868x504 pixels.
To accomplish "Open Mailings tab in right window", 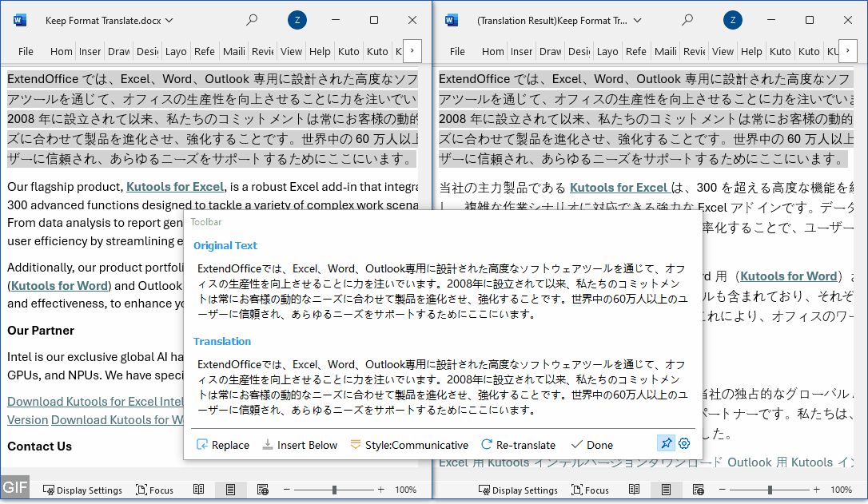I will pyautogui.click(x=666, y=51).
